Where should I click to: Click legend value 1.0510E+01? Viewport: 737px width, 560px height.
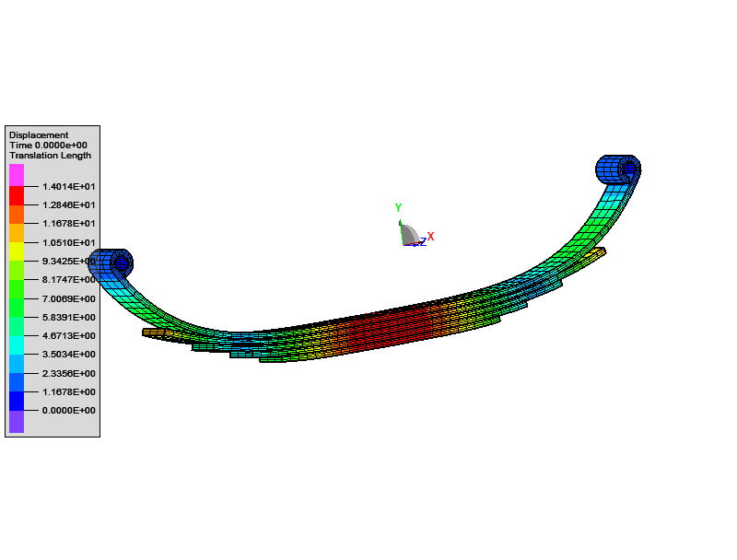[x=68, y=242]
